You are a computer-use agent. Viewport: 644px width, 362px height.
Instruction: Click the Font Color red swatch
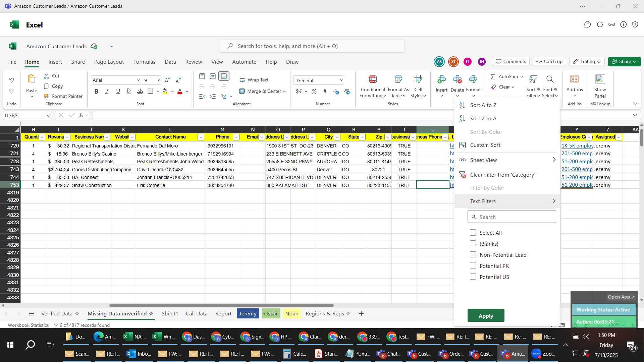[180, 91]
